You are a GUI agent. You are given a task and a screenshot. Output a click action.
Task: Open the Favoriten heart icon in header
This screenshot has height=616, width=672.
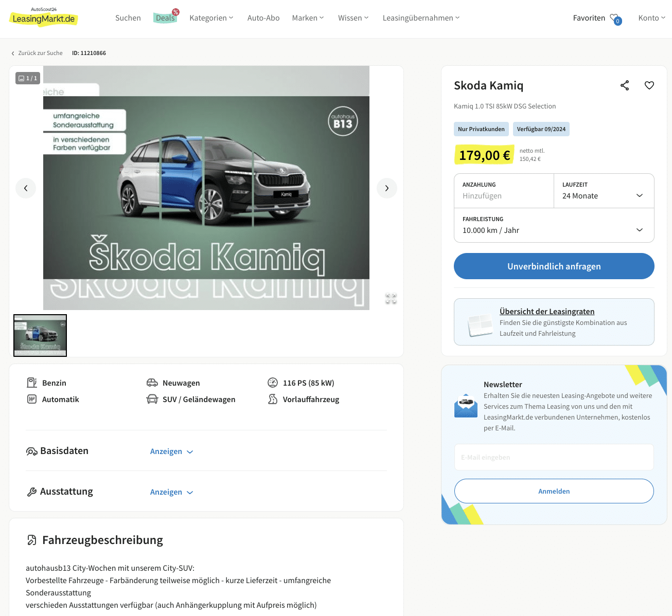[615, 19]
